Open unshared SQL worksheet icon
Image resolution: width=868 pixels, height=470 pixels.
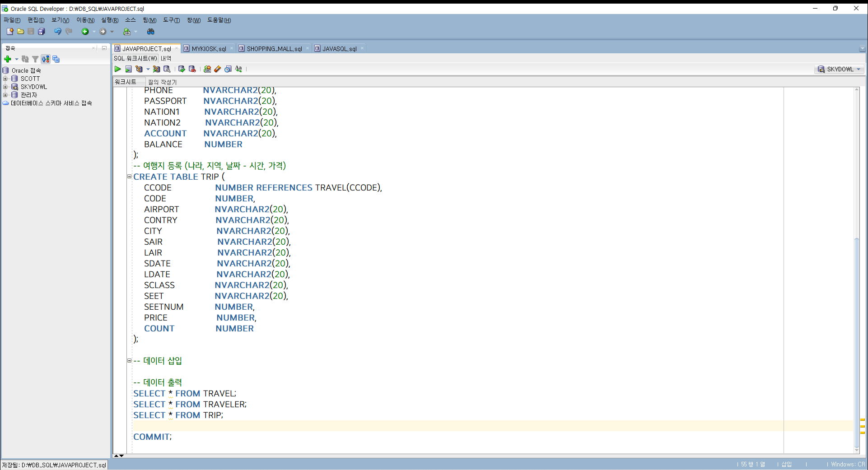click(x=207, y=69)
